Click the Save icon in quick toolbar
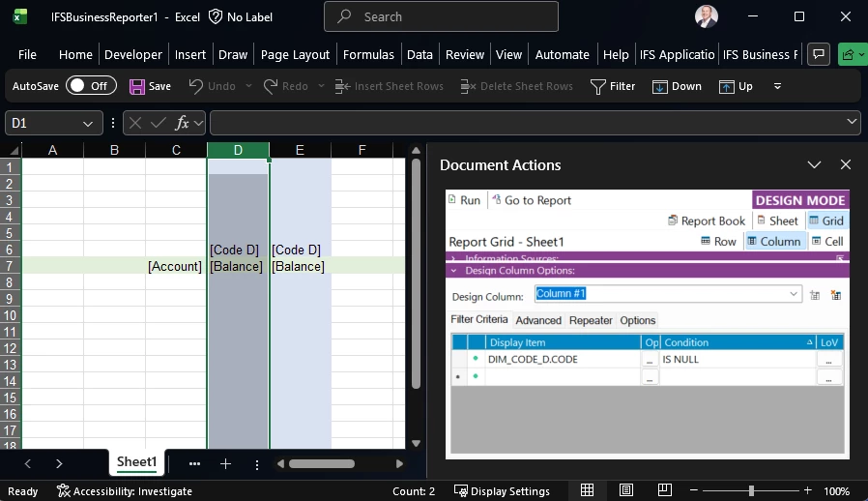868x501 pixels. 136,86
